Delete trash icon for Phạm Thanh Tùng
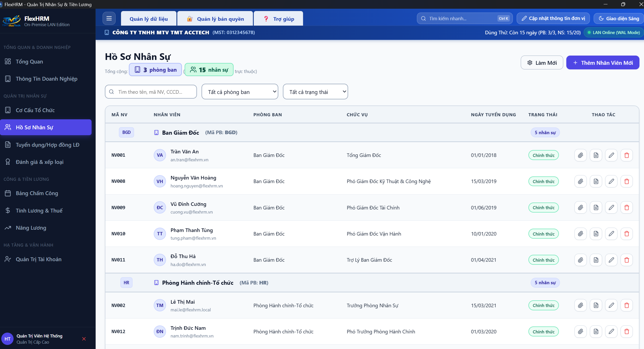The image size is (644, 349). [627, 234]
